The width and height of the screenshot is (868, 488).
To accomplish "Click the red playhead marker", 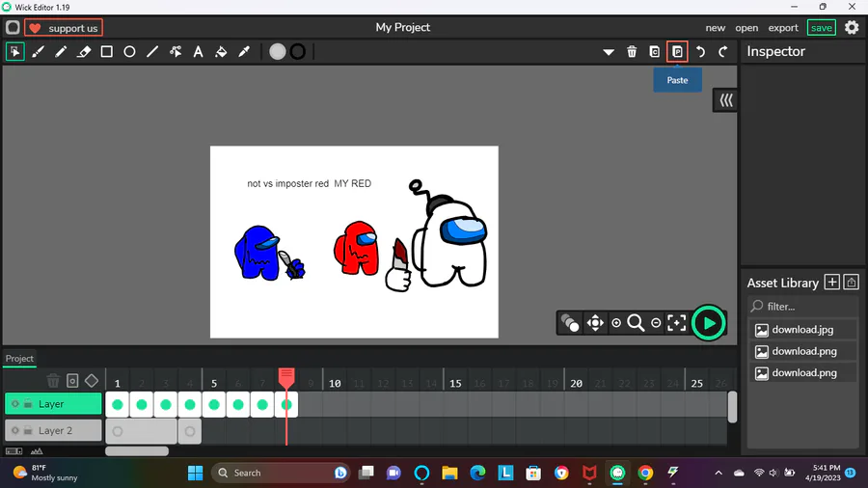I will click(x=286, y=378).
